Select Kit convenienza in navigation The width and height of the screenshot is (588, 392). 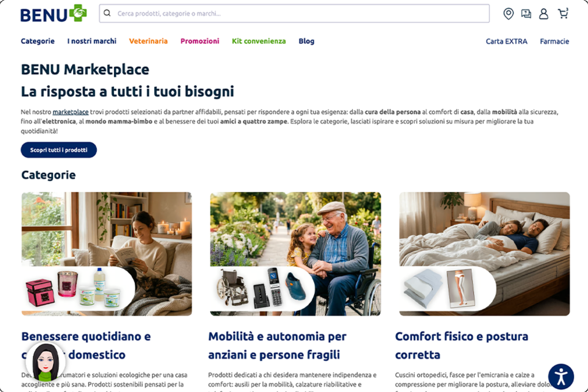click(x=259, y=41)
